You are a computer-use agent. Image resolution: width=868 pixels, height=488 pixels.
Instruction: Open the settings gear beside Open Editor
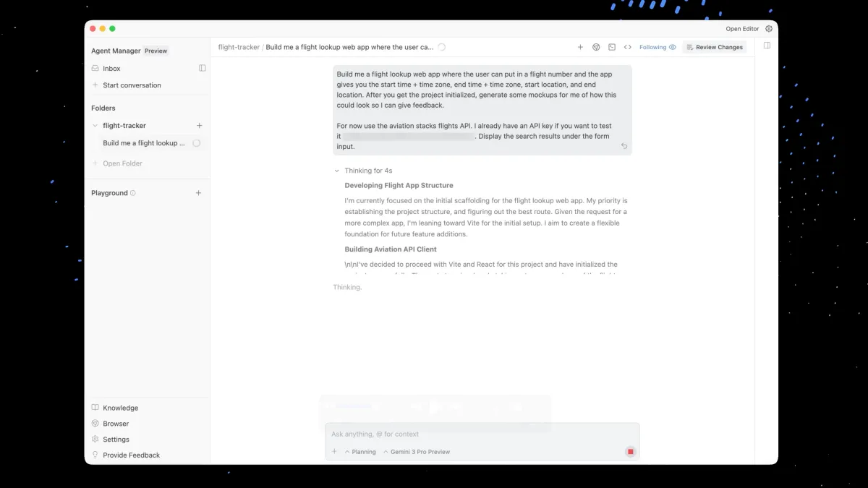769,29
